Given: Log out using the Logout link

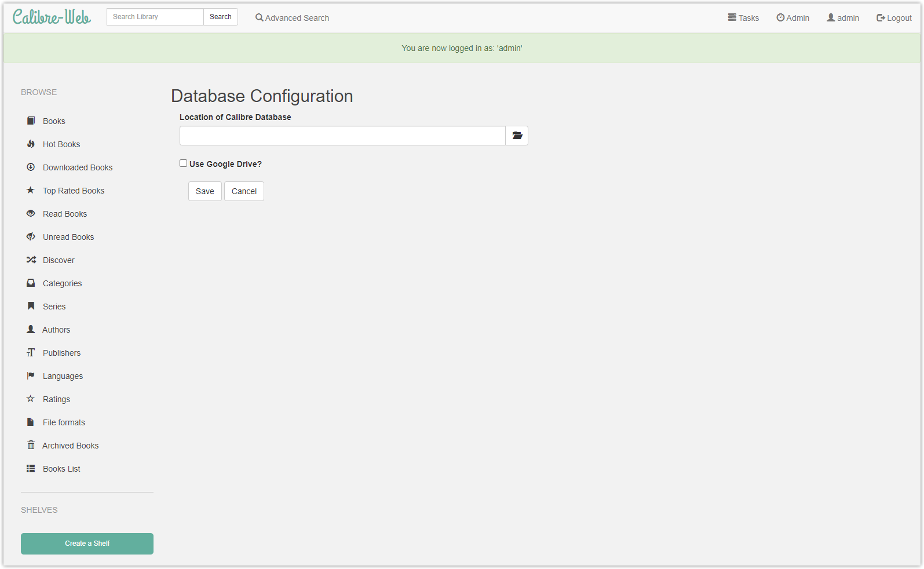Looking at the screenshot, I should 894,18.
